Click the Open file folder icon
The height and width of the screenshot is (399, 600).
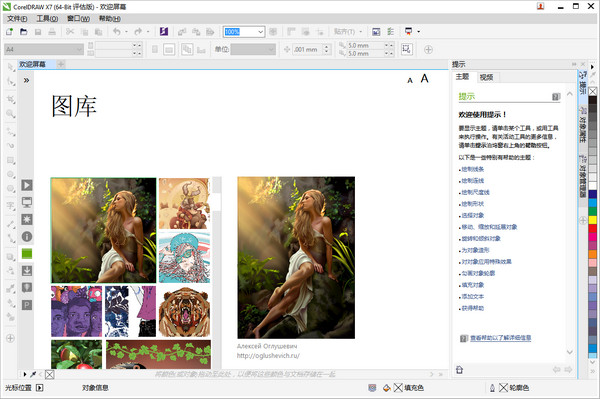(24, 32)
